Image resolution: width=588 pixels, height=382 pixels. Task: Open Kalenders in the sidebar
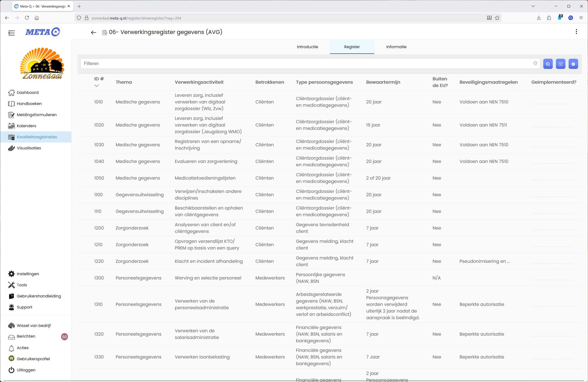tap(26, 126)
